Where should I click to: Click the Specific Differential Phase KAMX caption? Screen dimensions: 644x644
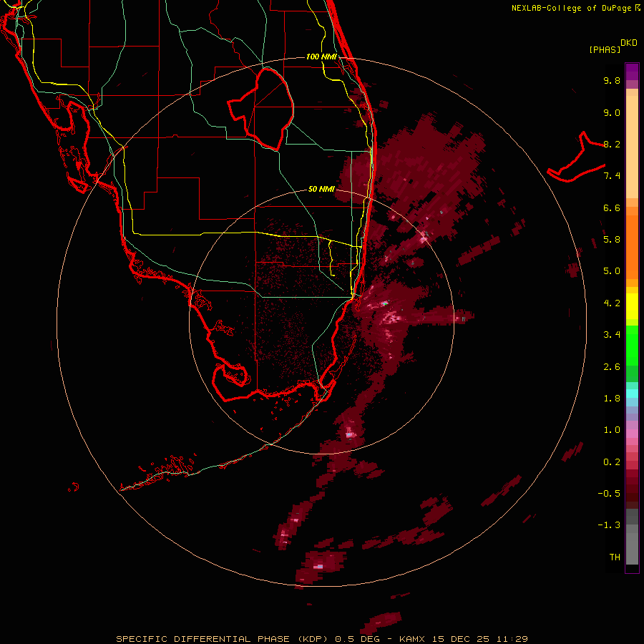[321, 639]
